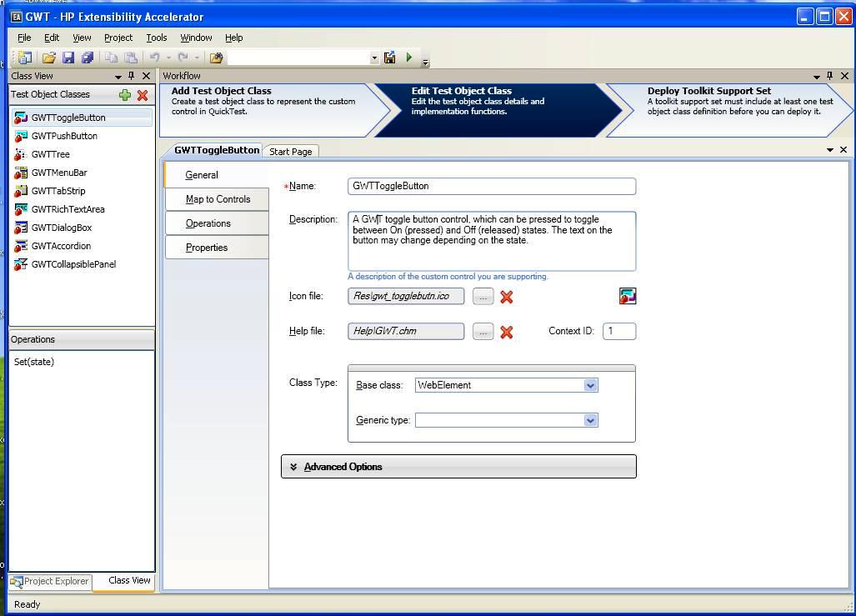Click the GWTAccordion class icon

21,246
